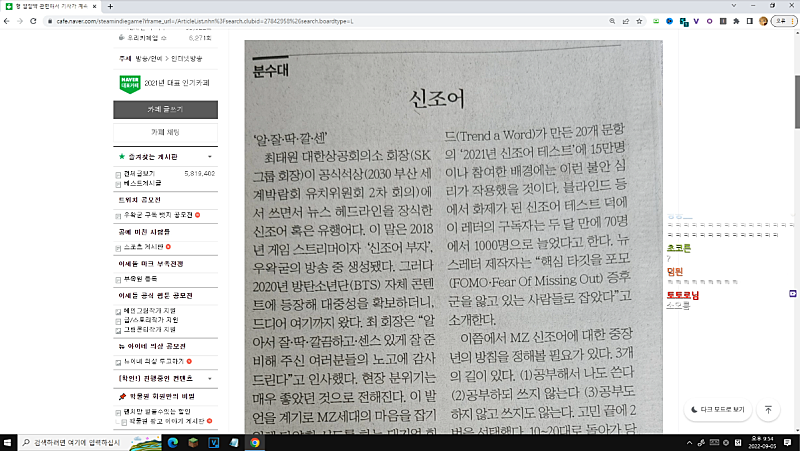Collapse the 즐겨찾는 게시판 section arrow
Viewport: 800px width, 451px height.
[x=210, y=157]
